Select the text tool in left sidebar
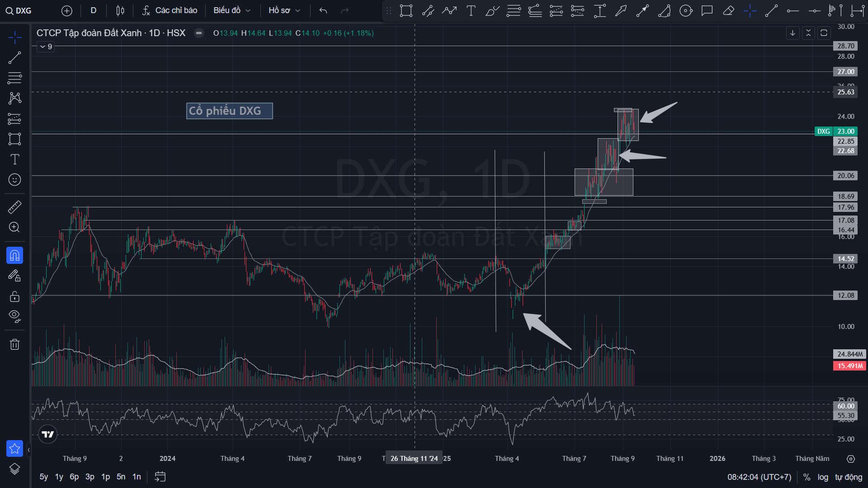 [x=14, y=160]
